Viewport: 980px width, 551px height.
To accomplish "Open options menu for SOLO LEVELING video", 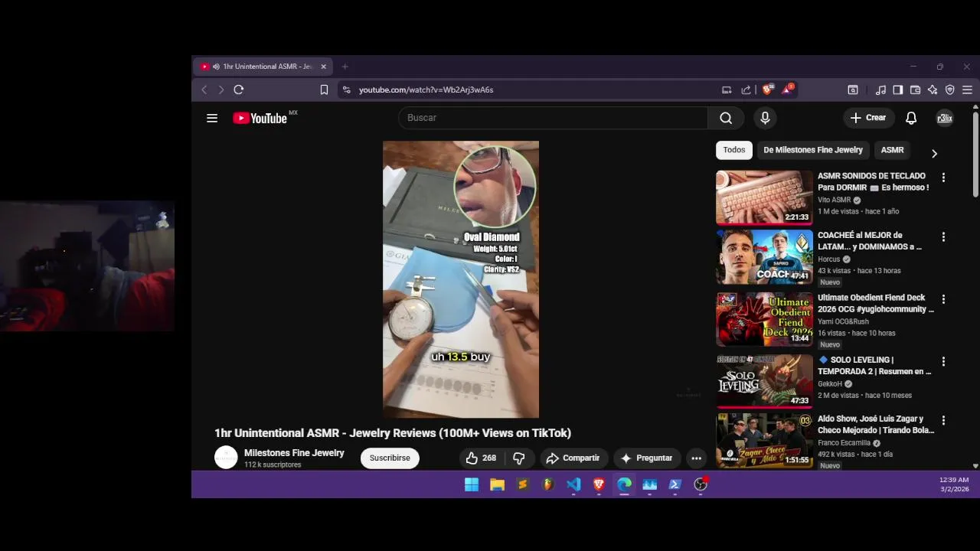I will 943,361.
